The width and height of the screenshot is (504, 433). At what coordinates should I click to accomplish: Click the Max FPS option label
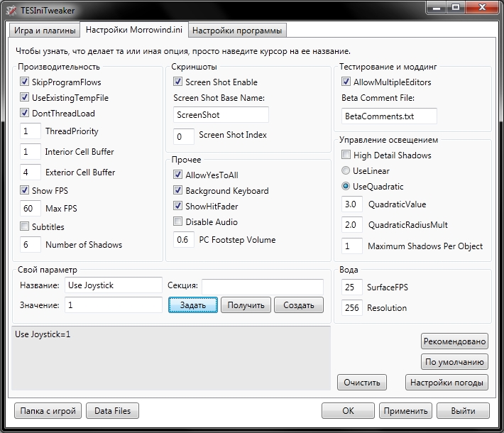(61, 208)
